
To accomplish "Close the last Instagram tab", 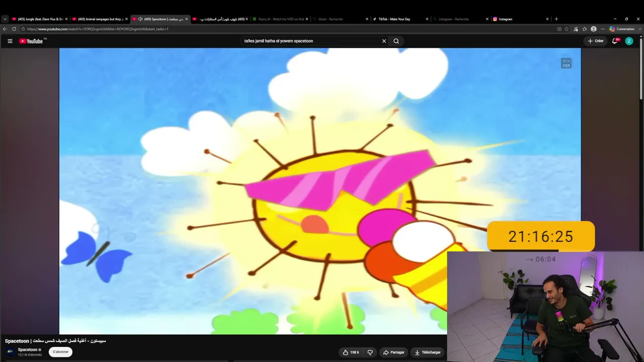I will [547, 19].
